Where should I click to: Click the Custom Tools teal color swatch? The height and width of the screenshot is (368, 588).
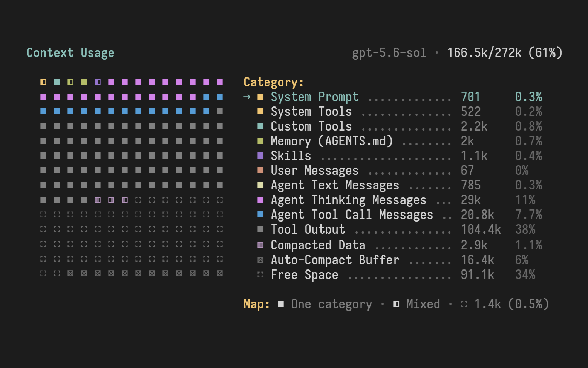(x=260, y=126)
